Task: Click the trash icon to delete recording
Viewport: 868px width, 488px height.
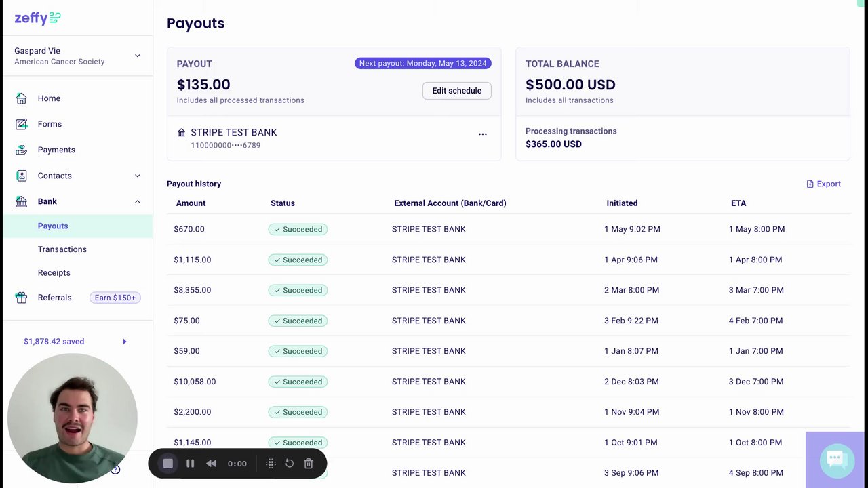Action: 309,464
